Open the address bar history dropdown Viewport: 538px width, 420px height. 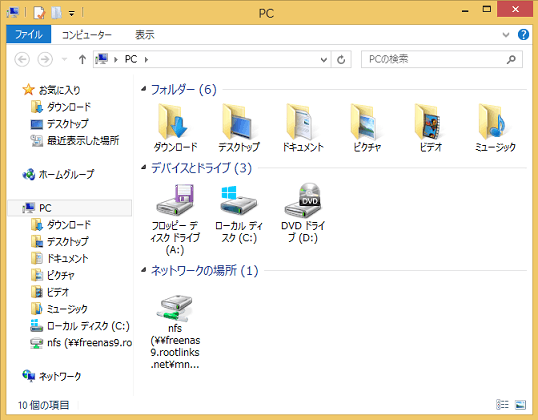click(x=324, y=60)
